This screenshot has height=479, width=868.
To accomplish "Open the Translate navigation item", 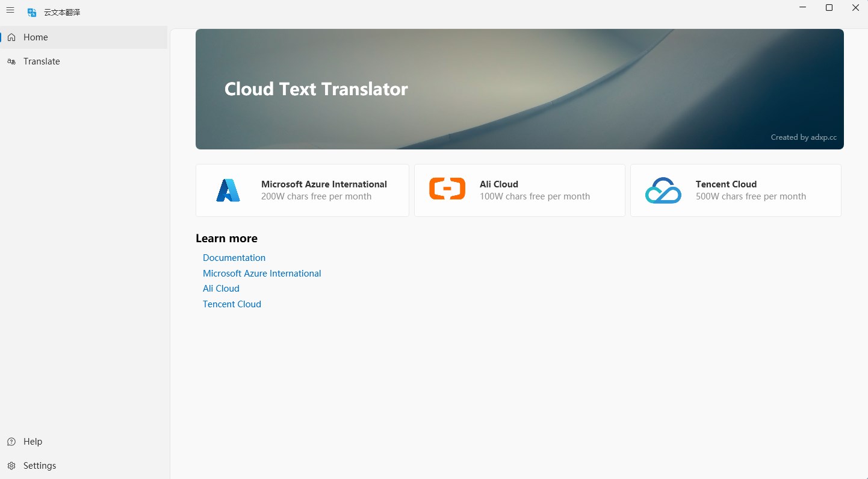I will tap(84, 61).
